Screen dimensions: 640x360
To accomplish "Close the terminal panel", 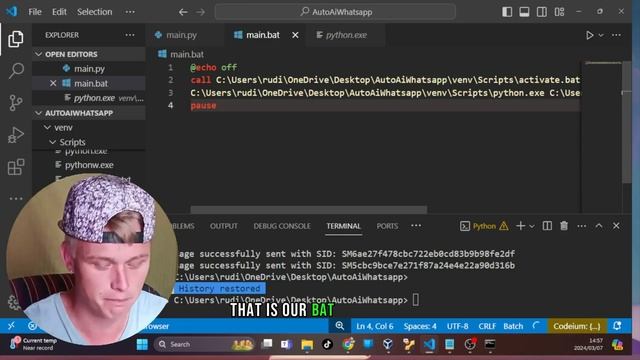I will tap(616, 226).
